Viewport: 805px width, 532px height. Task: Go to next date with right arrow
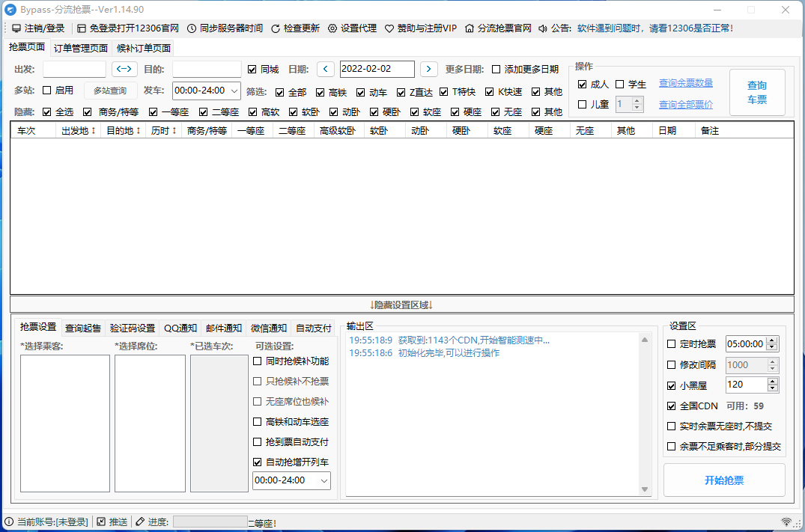(x=428, y=70)
